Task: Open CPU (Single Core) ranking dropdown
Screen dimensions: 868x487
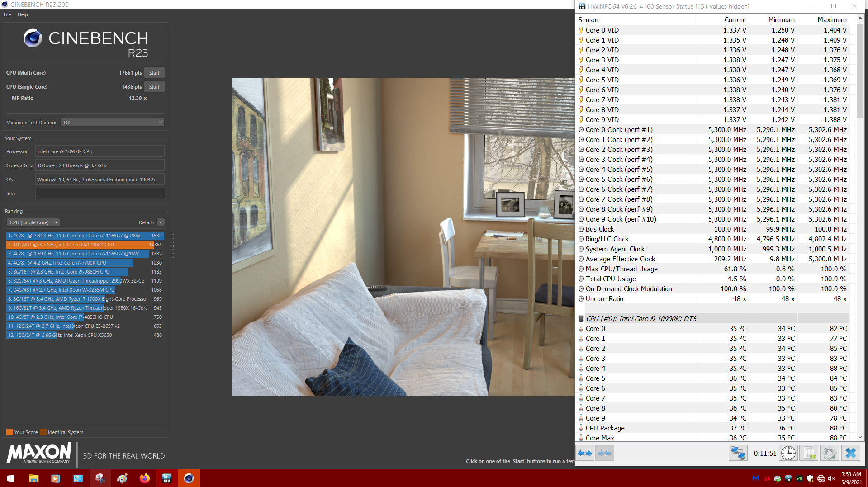Action: [33, 222]
